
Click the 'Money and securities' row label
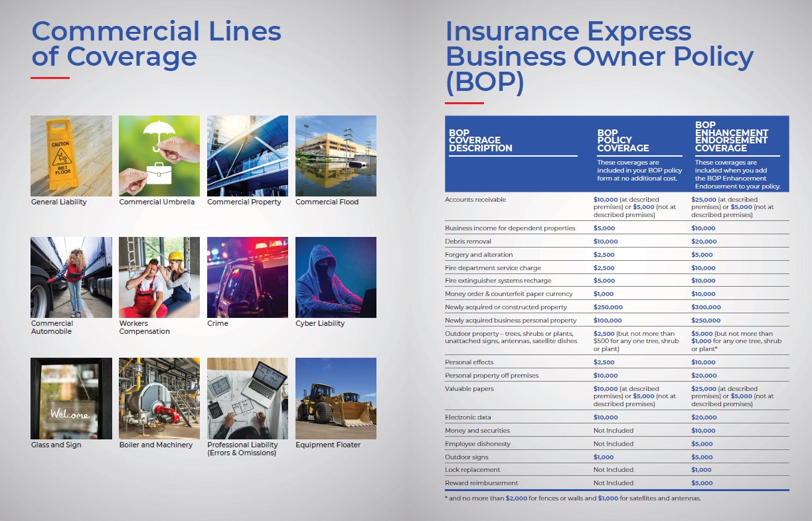477,431
